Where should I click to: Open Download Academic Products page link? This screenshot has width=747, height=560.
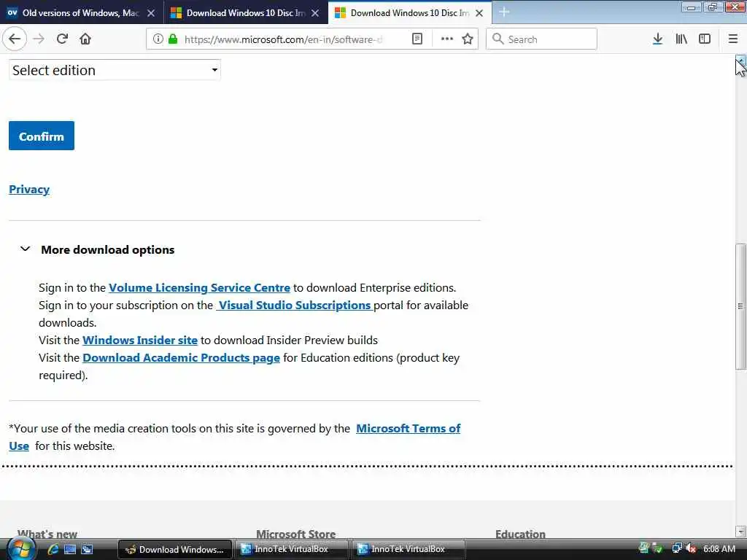click(x=181, y=358)
